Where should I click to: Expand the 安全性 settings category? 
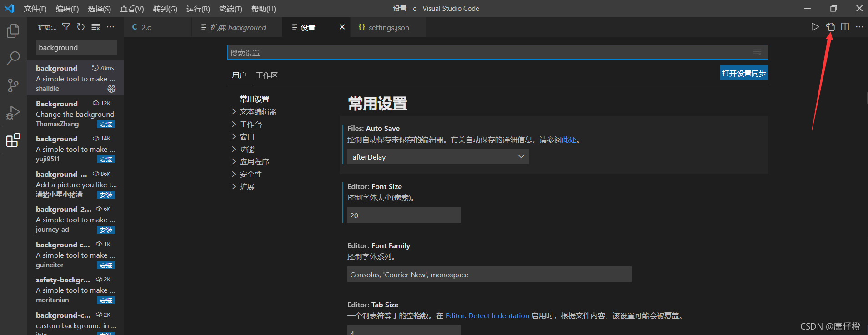[247, 174]
